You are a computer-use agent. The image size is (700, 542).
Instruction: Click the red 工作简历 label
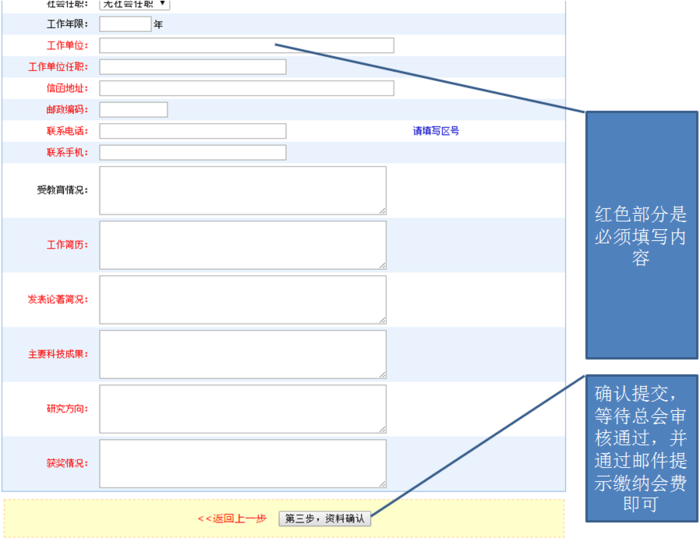pyautogui.click(x=67, y=245)
